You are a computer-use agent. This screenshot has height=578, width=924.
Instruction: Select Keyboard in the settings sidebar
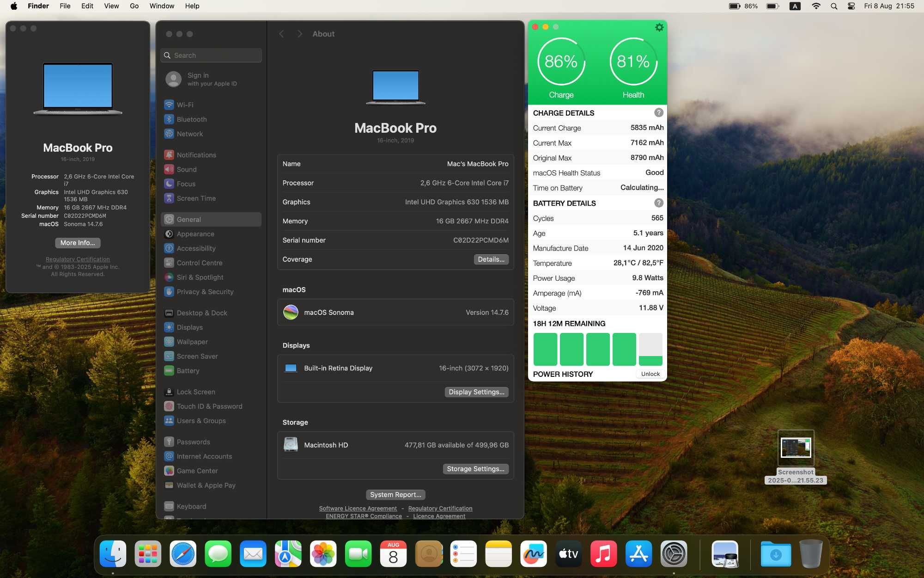click(x=211, y=506)
